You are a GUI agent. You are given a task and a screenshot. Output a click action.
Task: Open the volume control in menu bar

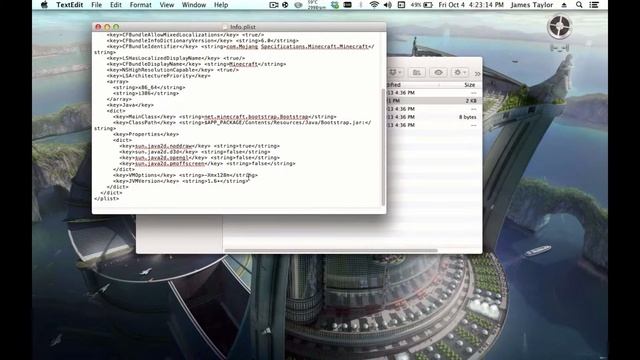388,5
